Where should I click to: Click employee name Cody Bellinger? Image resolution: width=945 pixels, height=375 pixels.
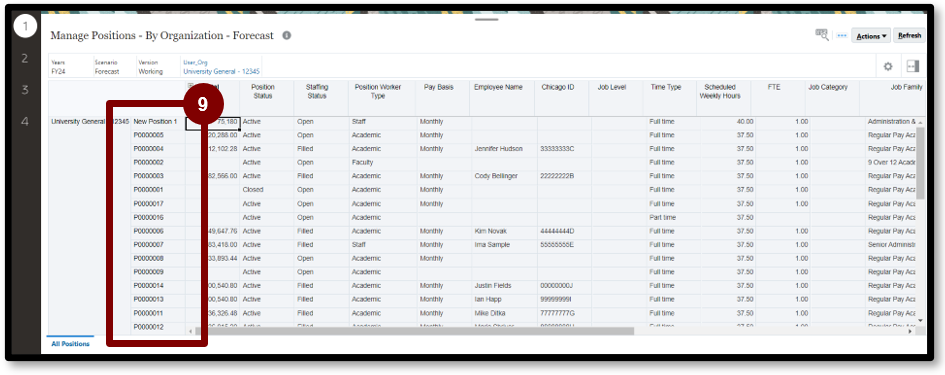coord(496,176)
